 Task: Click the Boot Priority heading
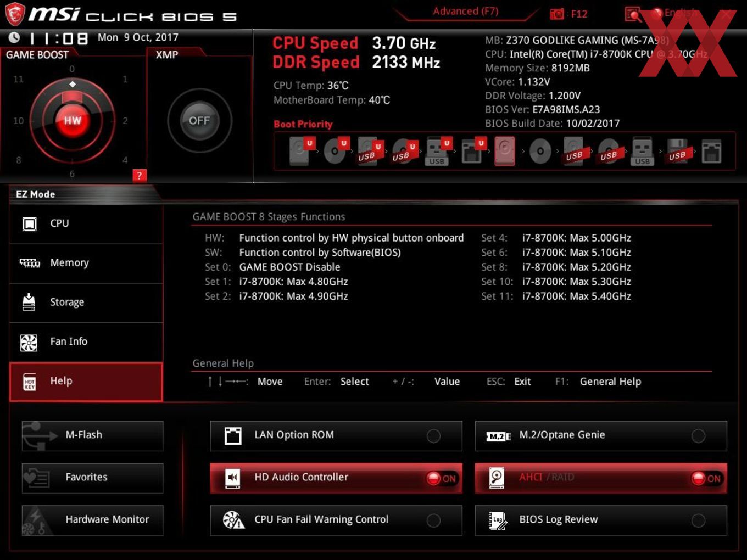point(303,124)
